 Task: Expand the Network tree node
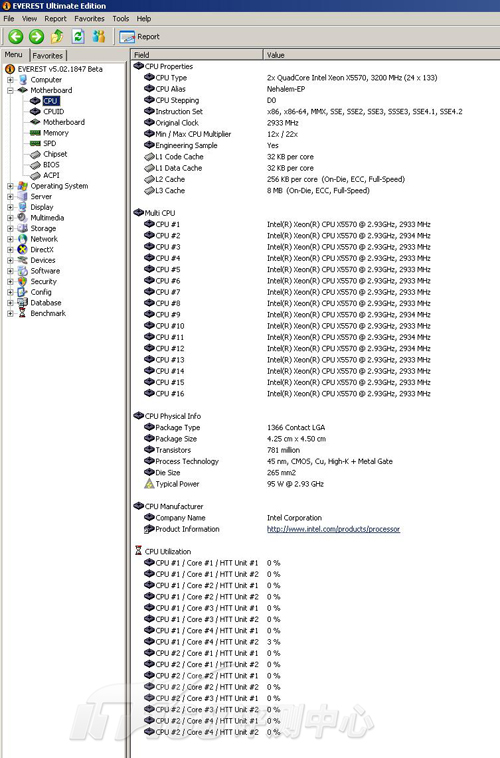point(10,239)
